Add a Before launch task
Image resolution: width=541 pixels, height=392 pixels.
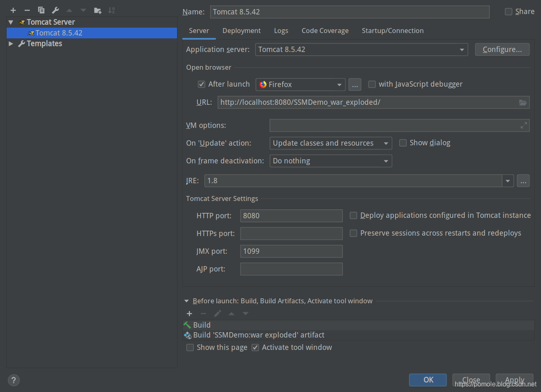tap(189, 314)
